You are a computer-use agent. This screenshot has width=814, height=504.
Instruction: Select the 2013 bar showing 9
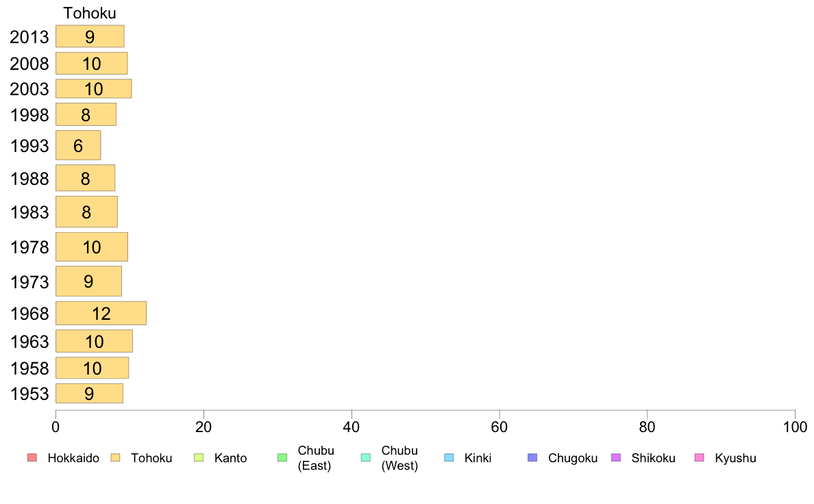[x=90, y=36]
